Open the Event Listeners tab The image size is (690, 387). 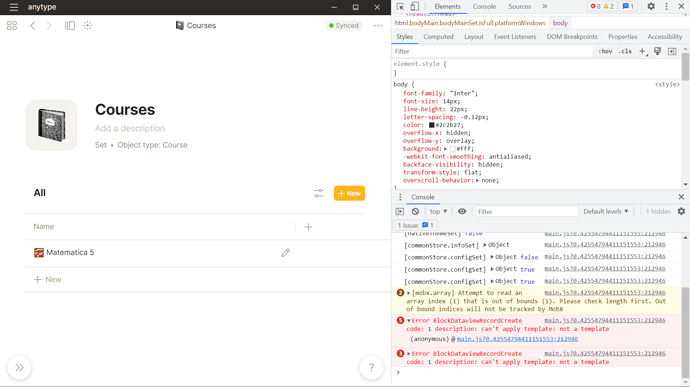[x=515, y=37]
